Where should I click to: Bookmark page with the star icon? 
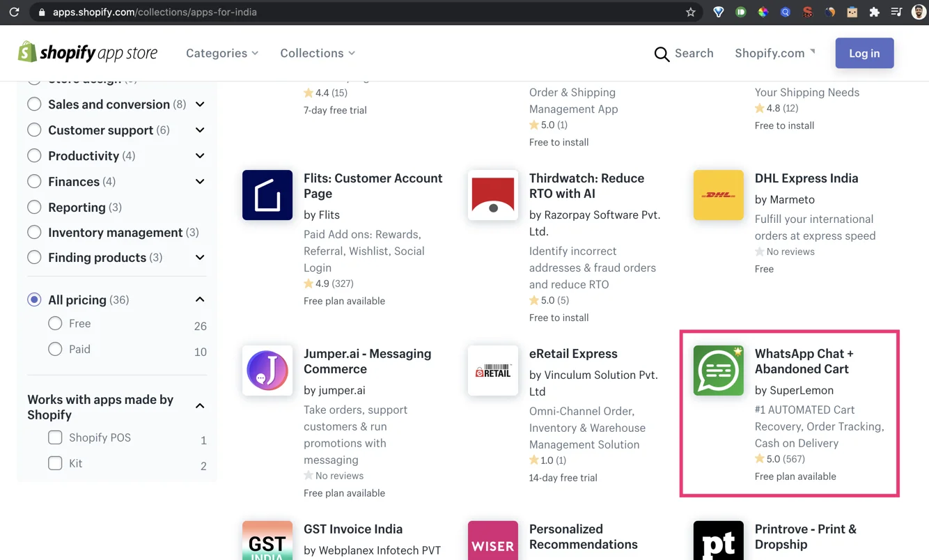(x=691, y=13)
